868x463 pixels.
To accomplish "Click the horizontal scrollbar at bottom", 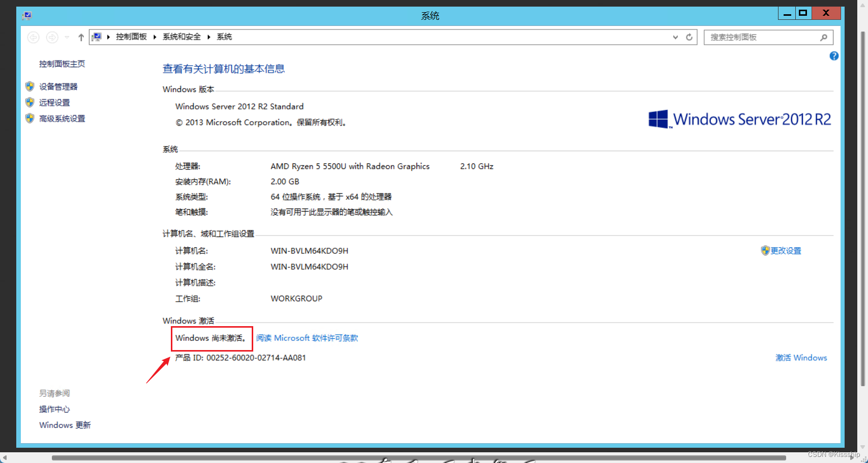I will (x=419, y=458).
